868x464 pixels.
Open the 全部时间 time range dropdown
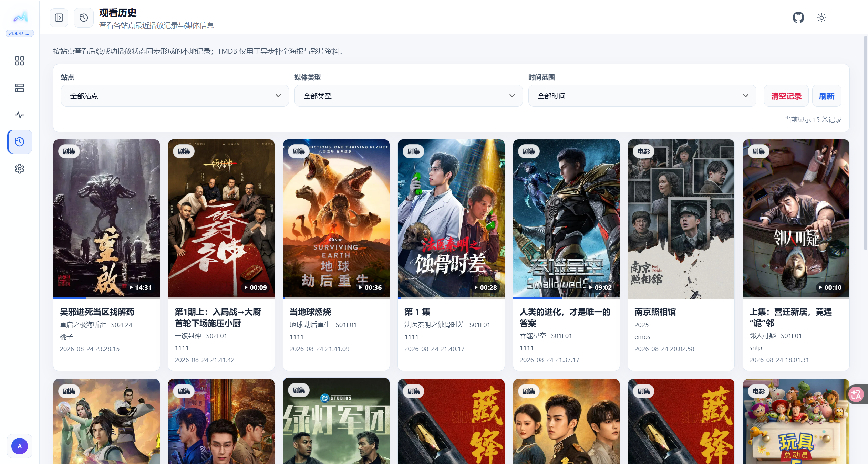click(x=642, y=96)
